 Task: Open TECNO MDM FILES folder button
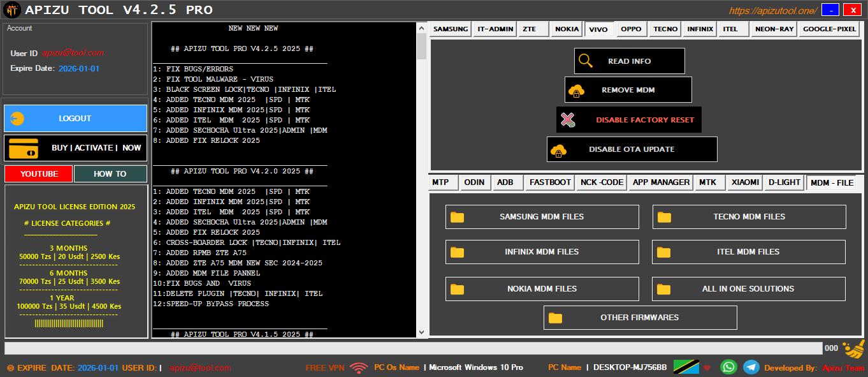[749, 217]
